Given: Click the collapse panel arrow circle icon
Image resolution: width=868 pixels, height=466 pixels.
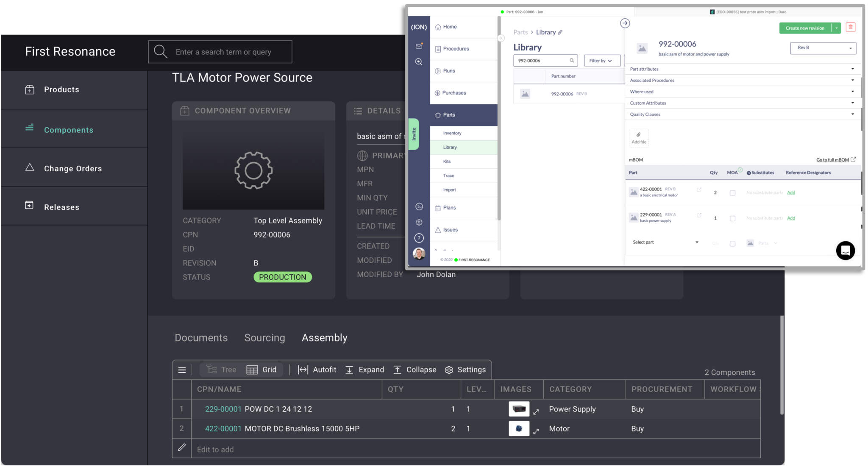Looking at the screenshot, I should click(x=625, y=23).
